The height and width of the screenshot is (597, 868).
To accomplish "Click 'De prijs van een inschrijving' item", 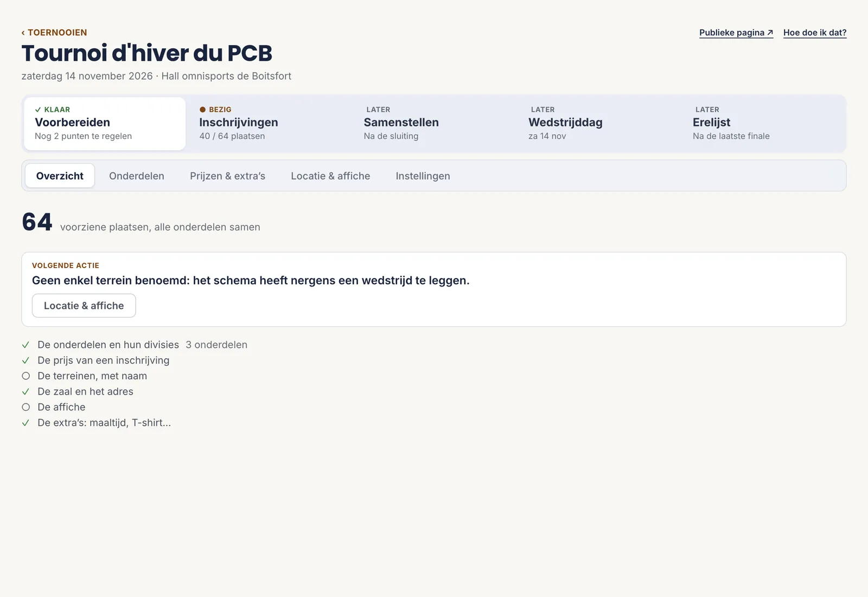I will coord(103,360).
